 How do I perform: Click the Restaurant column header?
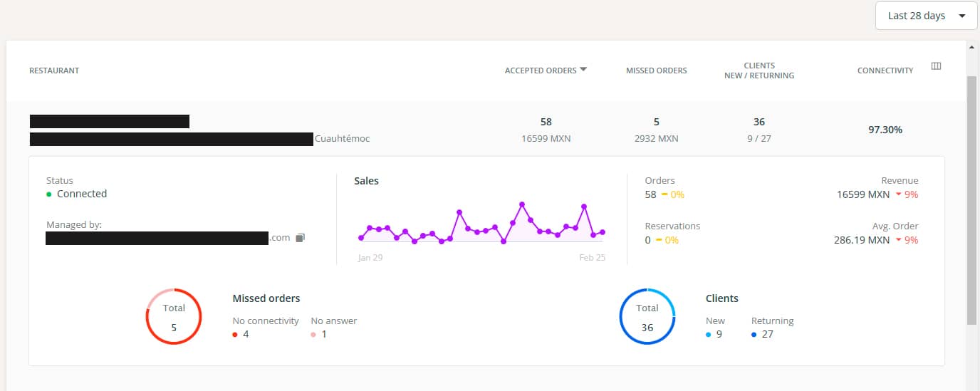click(54, 71)
